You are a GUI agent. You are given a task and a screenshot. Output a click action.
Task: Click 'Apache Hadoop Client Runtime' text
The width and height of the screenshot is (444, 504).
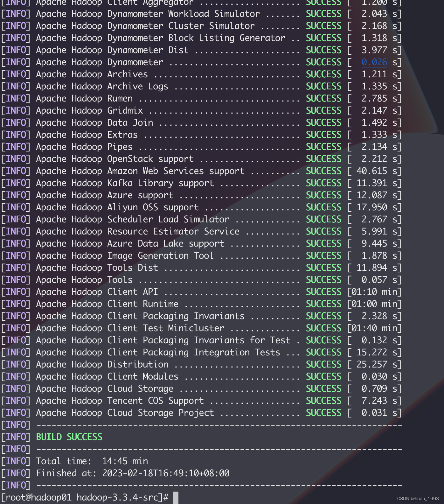pyautogui.click(x=107, y=304)
